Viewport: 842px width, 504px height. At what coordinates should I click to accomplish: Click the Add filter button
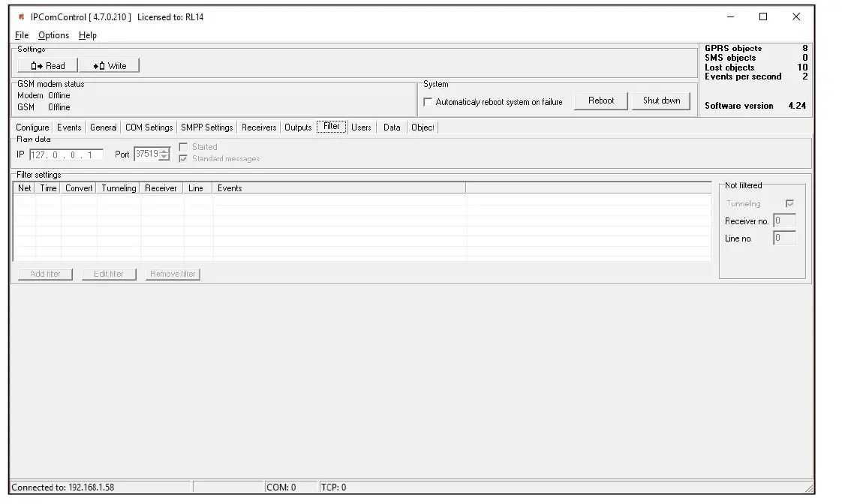click(x=44, y=274)
